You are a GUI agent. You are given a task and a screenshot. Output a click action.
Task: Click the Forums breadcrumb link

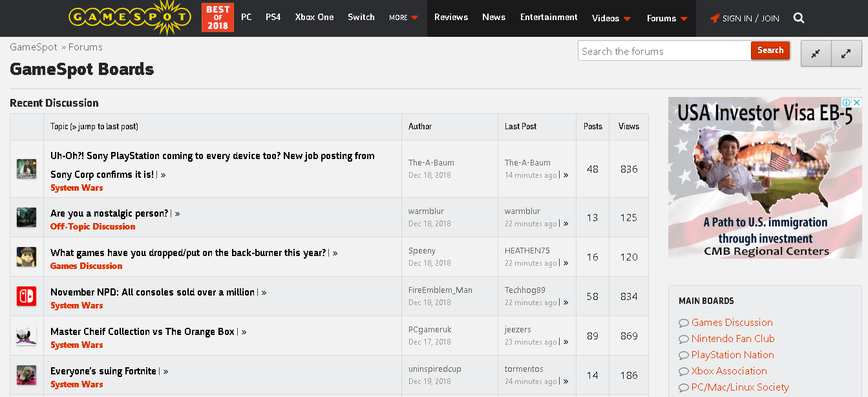coord(85,47)
